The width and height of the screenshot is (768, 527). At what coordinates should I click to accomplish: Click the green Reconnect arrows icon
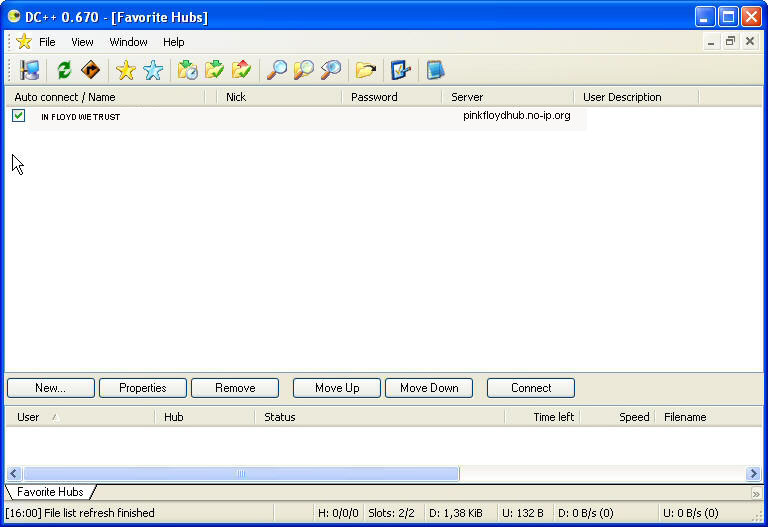point(64,70)
